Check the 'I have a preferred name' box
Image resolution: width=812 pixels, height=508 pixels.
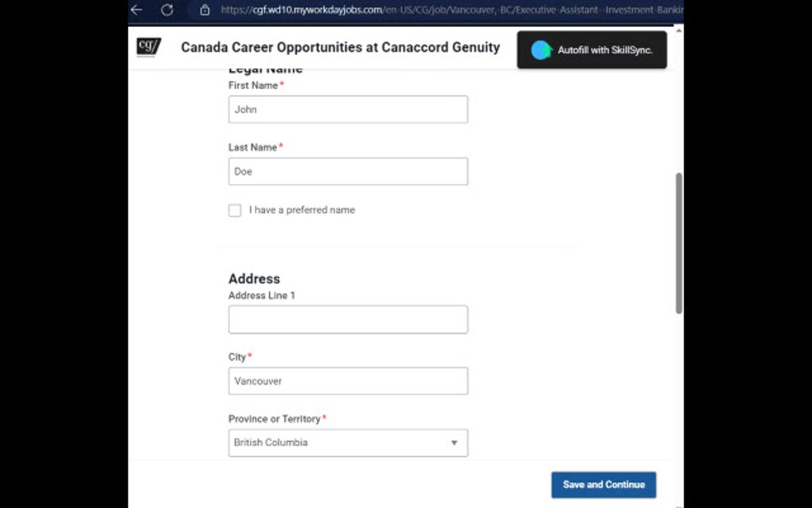pyautogui.click(x=235, y=210)
